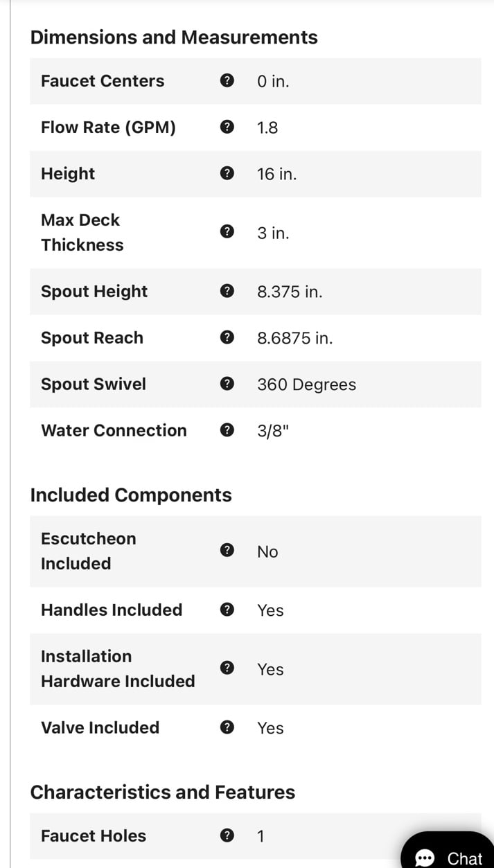Select Characteristics and Features heading
Screen dimensions: 494x868
pos(163,792)
